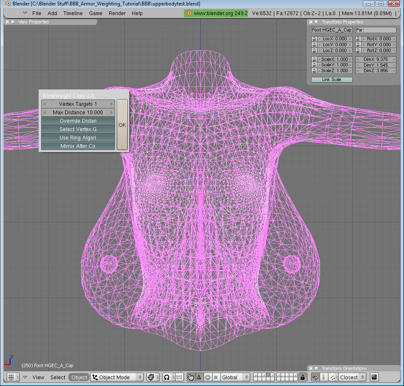Collapse the Transform Orientations panel

[316, 368]
